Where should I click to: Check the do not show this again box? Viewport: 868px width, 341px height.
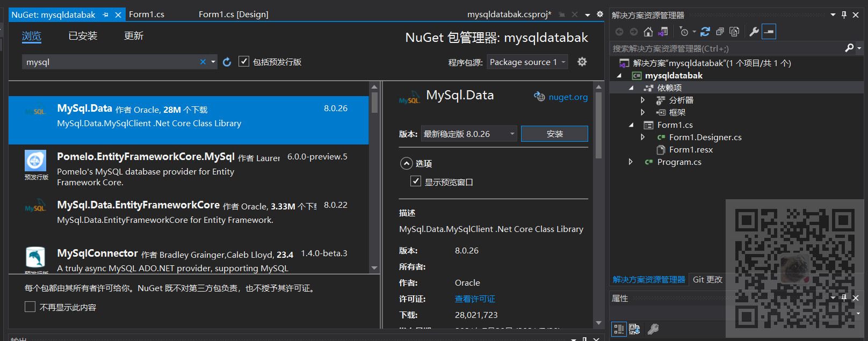[x=30, y=307]
